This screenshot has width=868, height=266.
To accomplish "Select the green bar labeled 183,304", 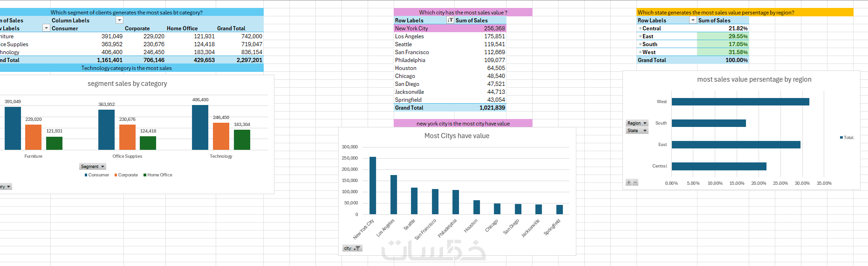I will tap(242, 140).
